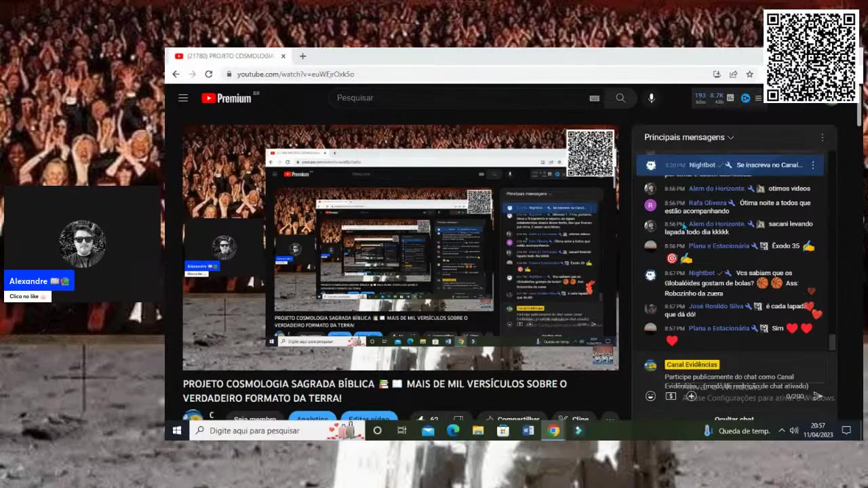This screenshot has height=488, width=868.
Task: Click the pinned Nightbot 'Se inscreva no Canal' message
Action: (x=730, y=165)
